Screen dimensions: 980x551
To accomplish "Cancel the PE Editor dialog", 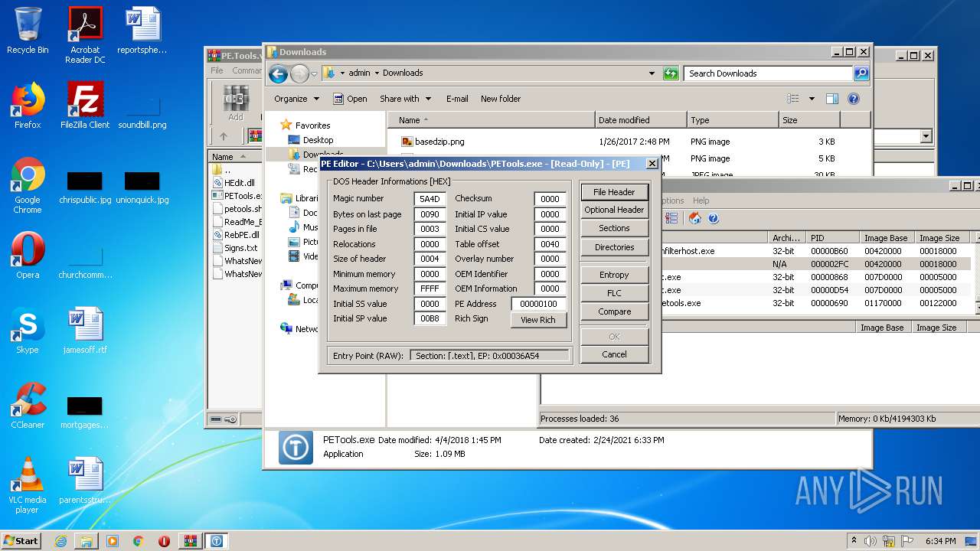I will point(614,354).
